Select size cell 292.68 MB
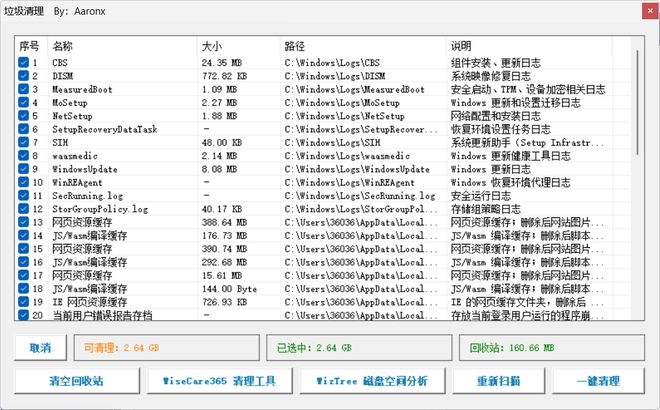Viewport: 660px width, 410px height. [x=224, y=262]
